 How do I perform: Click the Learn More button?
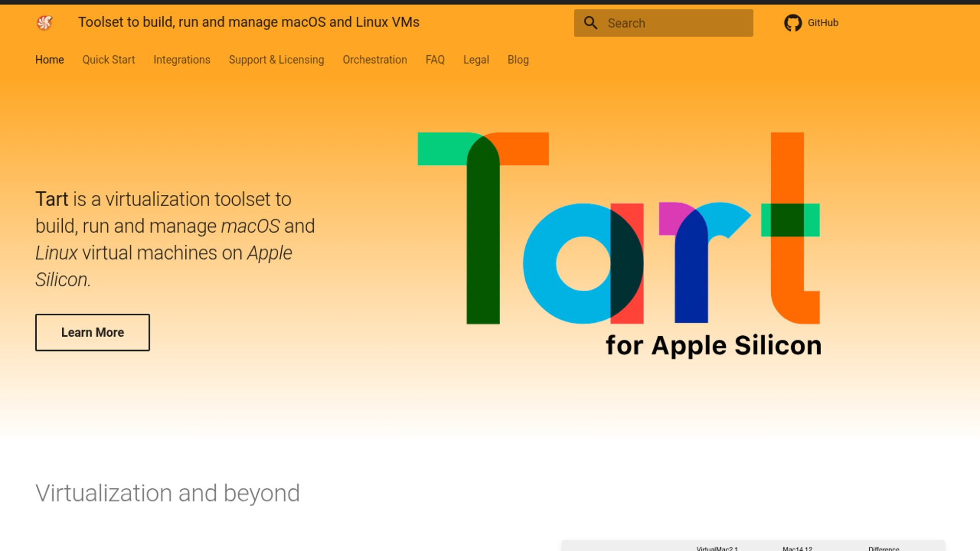92,332
